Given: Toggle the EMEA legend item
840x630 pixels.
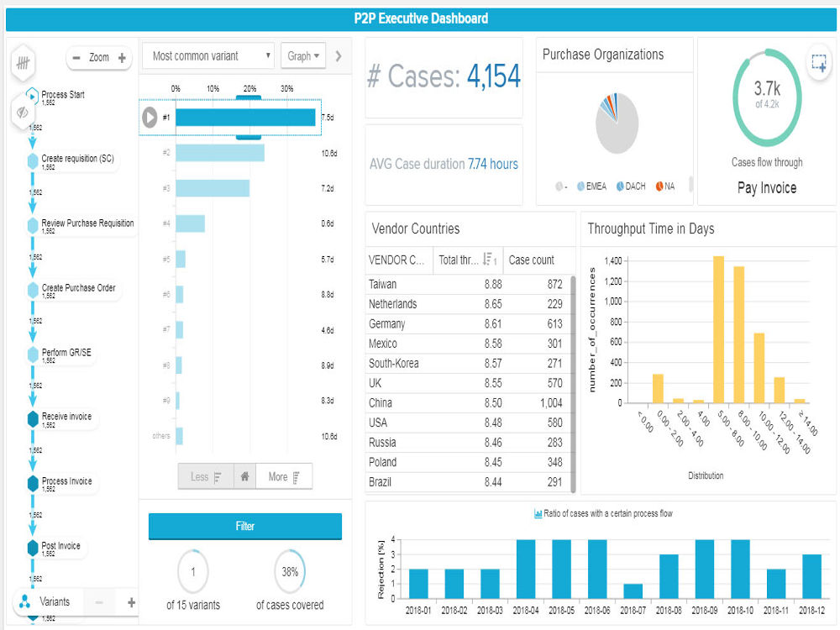Looking at the screenshot, I should (591, 186).
